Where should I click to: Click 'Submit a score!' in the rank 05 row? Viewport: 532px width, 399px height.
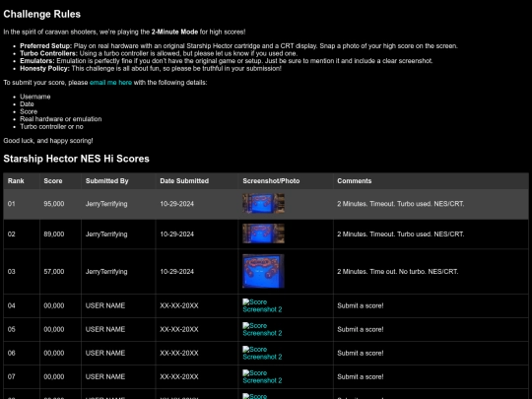(x=361, y=329)
